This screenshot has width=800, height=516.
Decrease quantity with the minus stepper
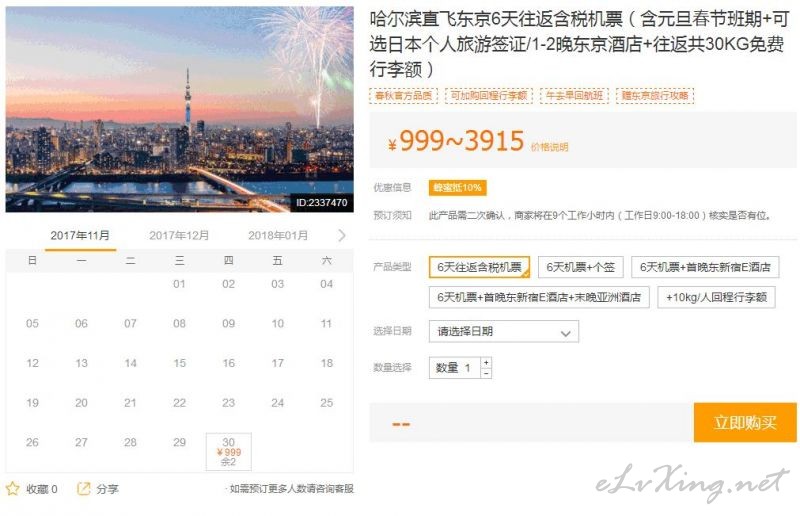[486, 373]
